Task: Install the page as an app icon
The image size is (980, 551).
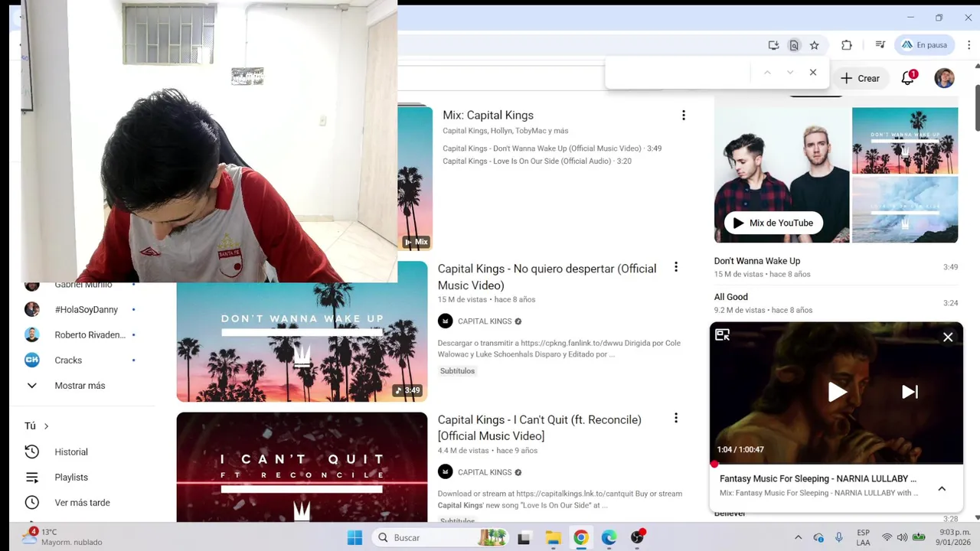Action: point(773,45)
